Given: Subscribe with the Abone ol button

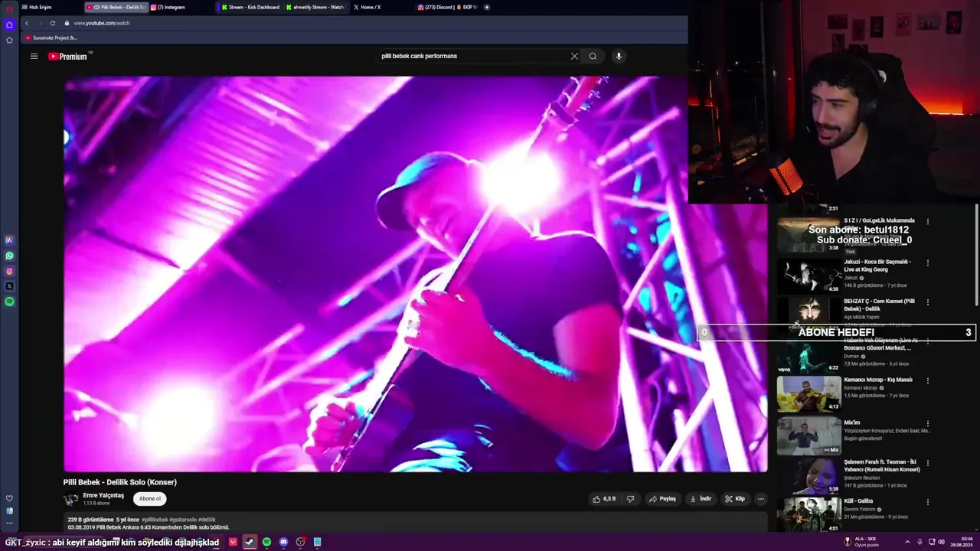Looking at the screenshot, I should [x=150, y=499].
